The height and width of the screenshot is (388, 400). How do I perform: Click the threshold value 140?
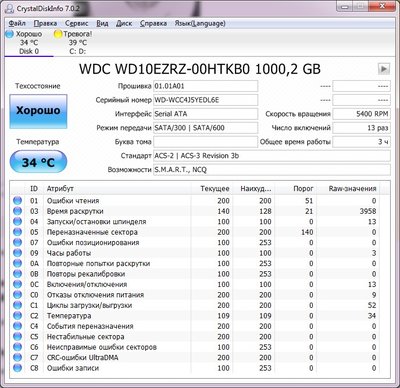tap(307, 232)
